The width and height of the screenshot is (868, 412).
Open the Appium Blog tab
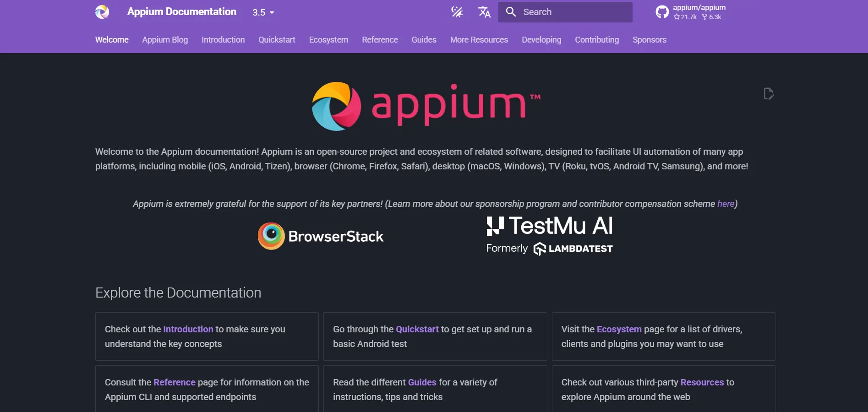[x=165, y=40]
